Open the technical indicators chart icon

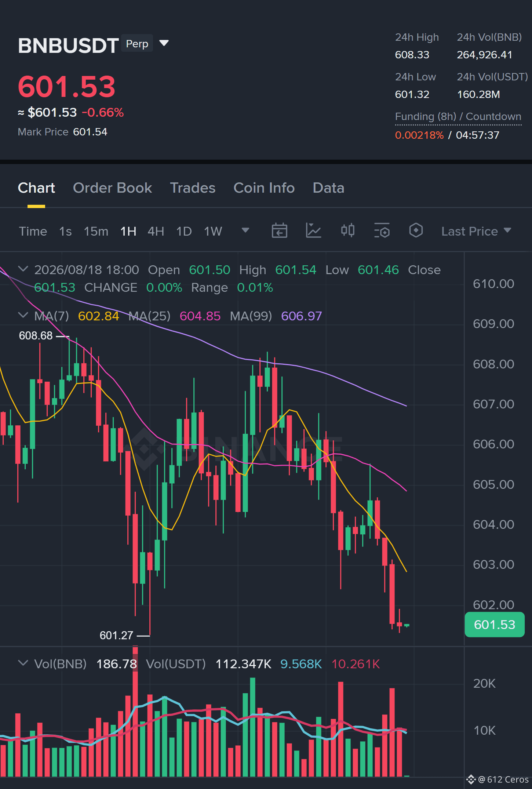[314, 230]
